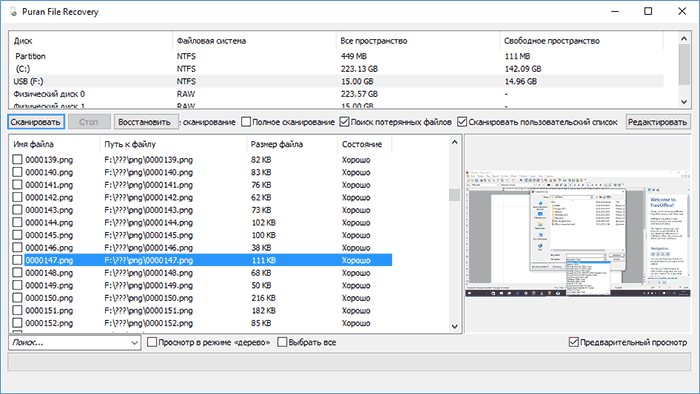Toggle Предварительный просмотр checkbox
Image resolution: width=700 pixels, height=394 pixels.
point(574,342)
